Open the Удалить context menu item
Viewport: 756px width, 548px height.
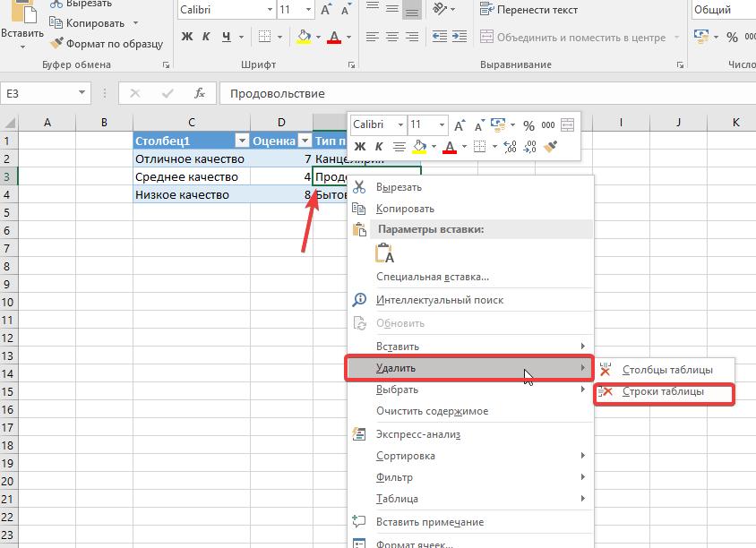point(470,368)
